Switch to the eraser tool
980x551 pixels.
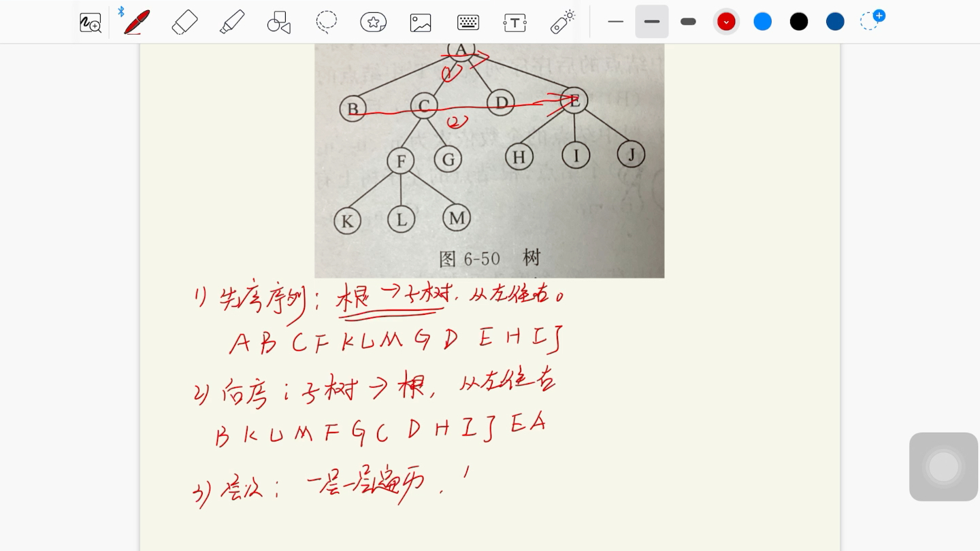click(x=184, y=21)
